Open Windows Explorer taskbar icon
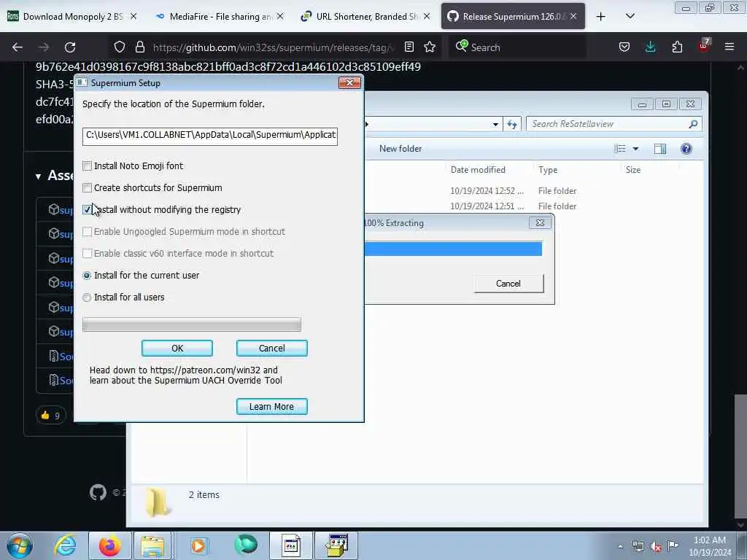The image size is (747, 560). click(152, 545)
